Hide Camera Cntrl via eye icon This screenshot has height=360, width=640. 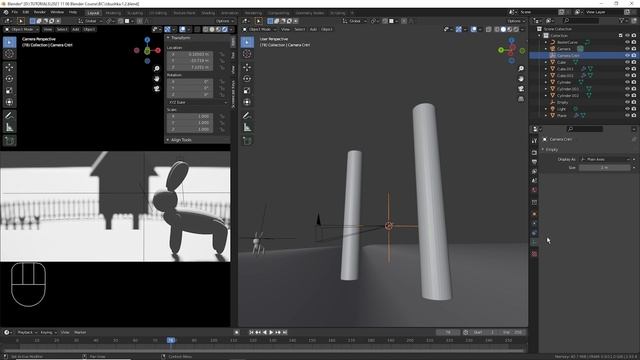pos(627,55)
